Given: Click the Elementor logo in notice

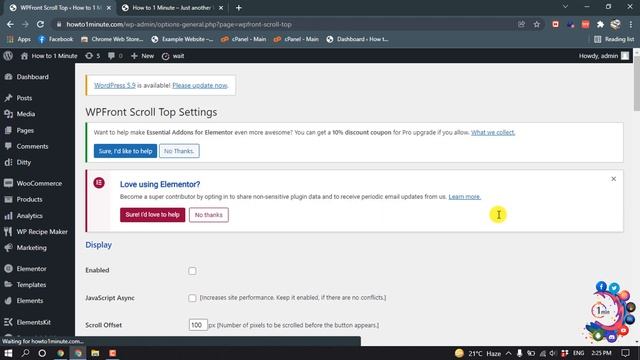Looking at the screenshot, I should (99, 183).
